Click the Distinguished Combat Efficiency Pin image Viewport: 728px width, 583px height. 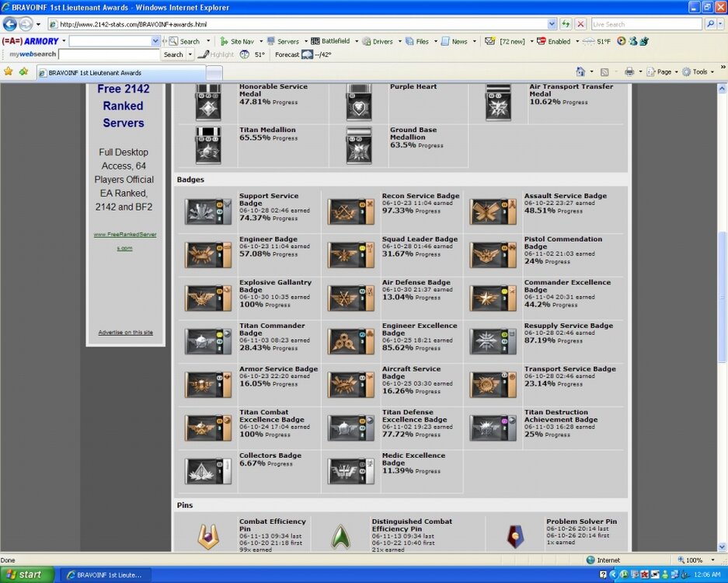[340, 536]
